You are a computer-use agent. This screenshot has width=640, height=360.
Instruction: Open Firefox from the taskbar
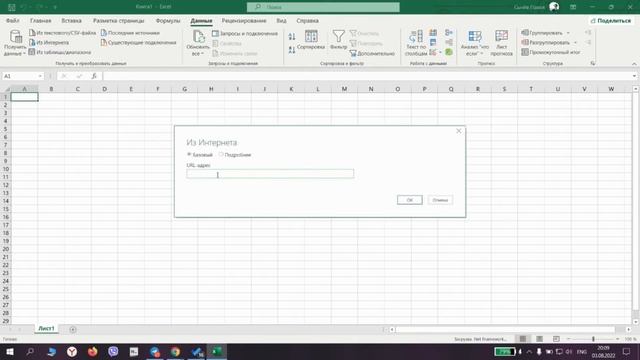pos(93,351)
